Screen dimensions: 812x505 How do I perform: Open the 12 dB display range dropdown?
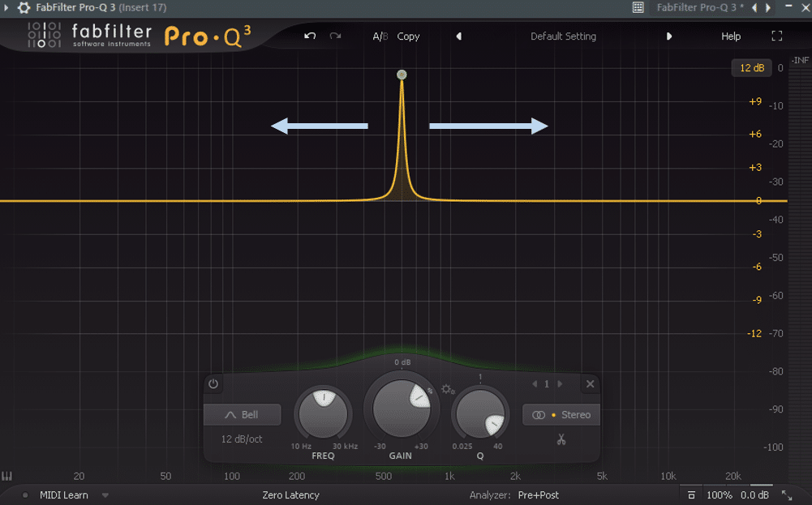(751, 68)
